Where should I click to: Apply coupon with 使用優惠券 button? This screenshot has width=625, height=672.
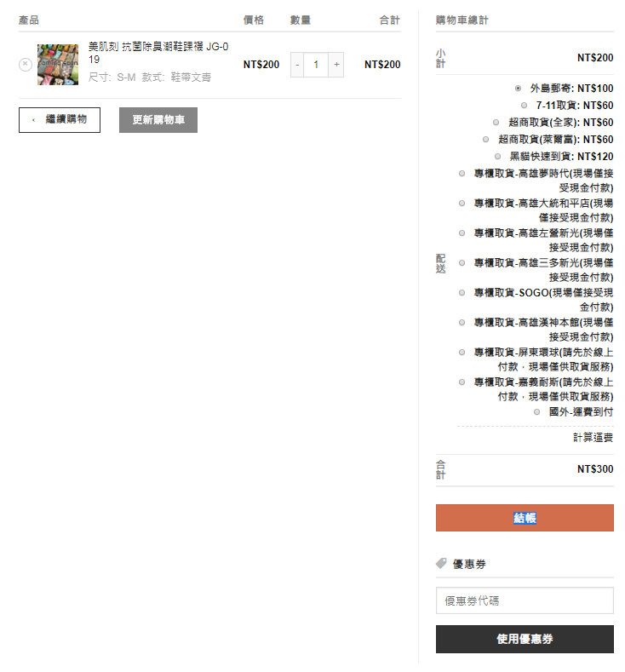pyautogui.click(x=525, y=639)
